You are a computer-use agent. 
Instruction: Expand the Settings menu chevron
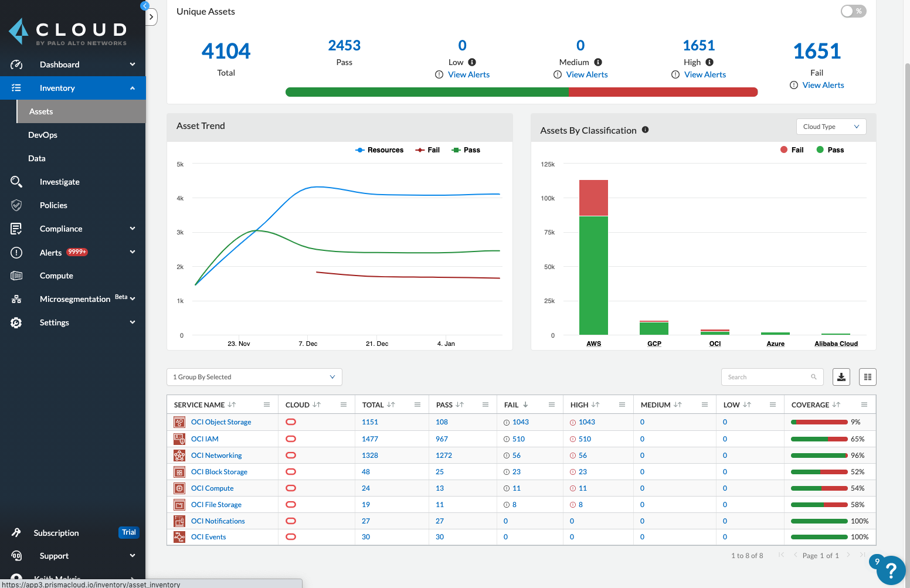pyautogui.click(x=133, y=322)
